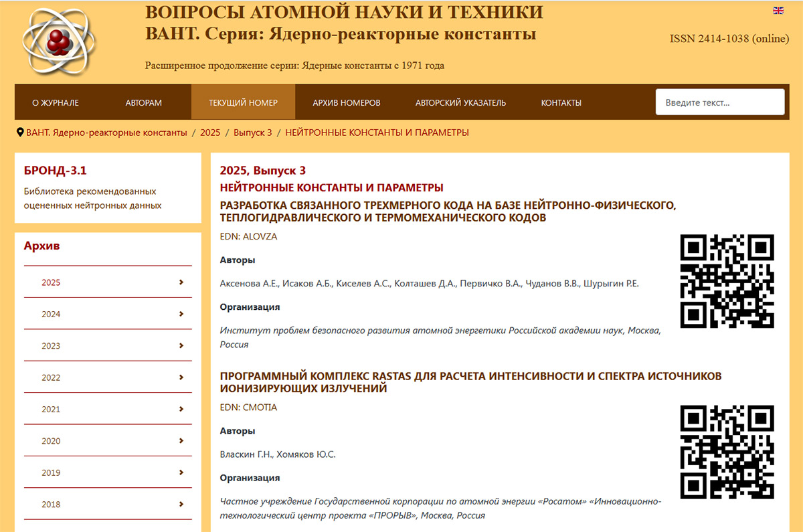Select the КОНТАКТЫ menu item
Screen dimensions: 803x532
pos(561,102)
